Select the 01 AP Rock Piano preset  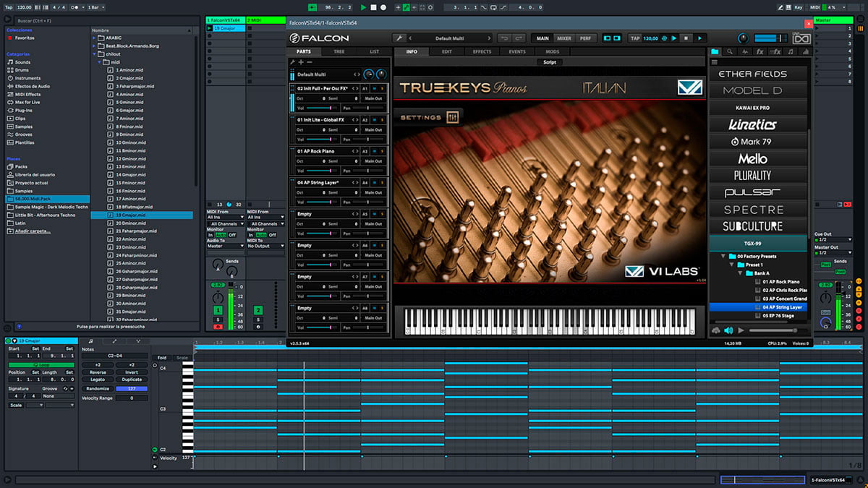[780, 282]
